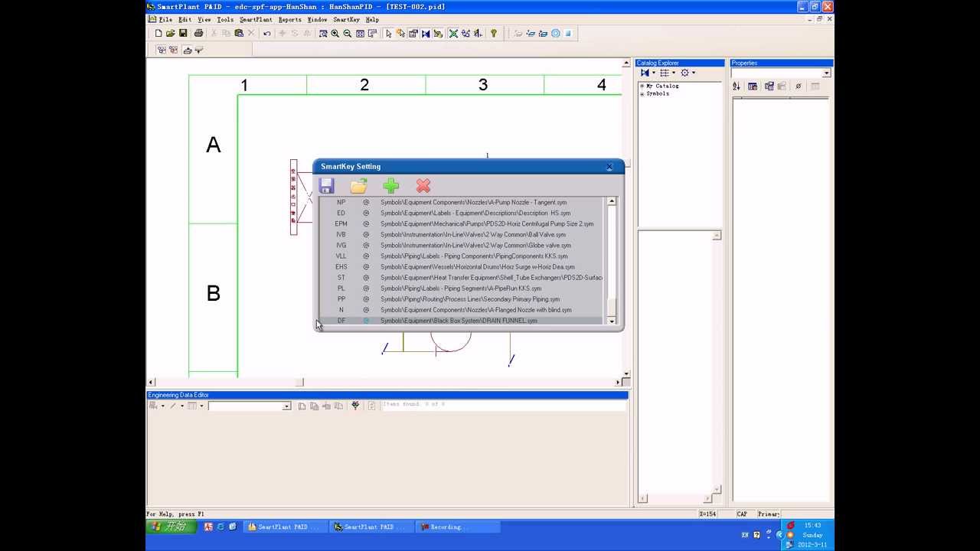This screenshot has width=980, height=551.
Task: Open dropdown arrow beside Catalog list icon
Action: click(x=673, y=73)
